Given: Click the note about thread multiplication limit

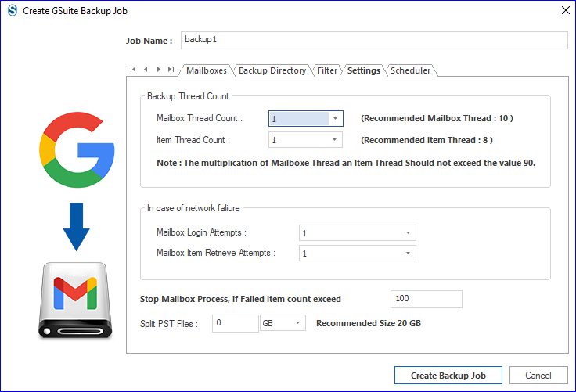Looking at the screenshot, I should pyautogui.click(x=346, y=163).
